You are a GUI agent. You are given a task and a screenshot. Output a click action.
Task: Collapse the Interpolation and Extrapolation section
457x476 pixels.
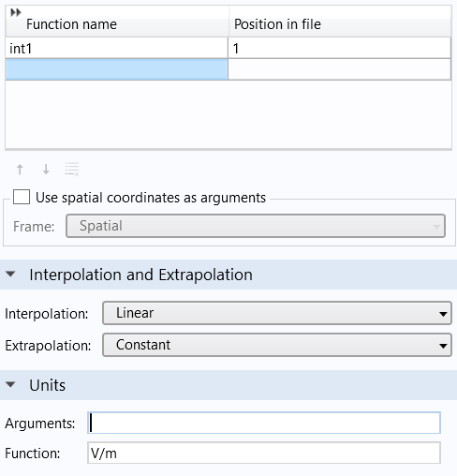[x=10, y=275]
